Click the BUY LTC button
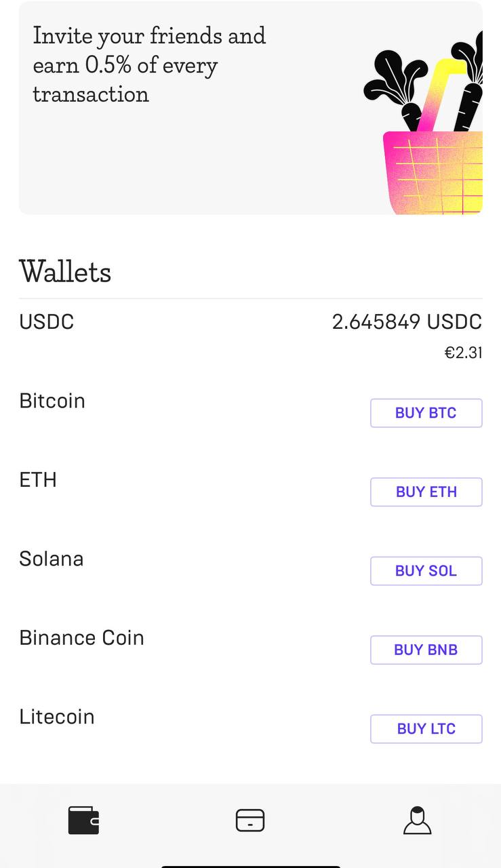501x868 pixels. click(x=426, y=729)
